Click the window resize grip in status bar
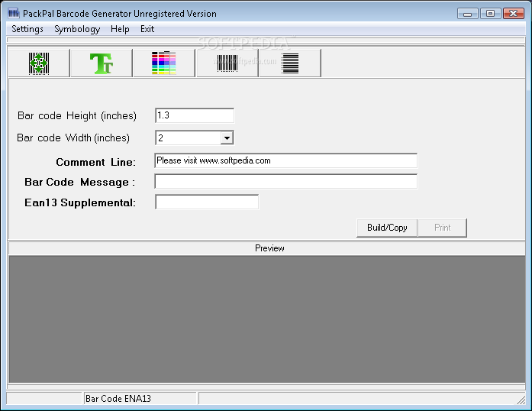The image size is (532, 411). pyautogui.click(x=521, y=400)
